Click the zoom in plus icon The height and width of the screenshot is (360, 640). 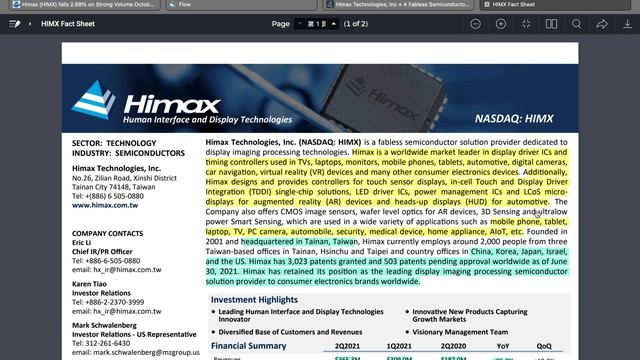click(x=500, y=24)
